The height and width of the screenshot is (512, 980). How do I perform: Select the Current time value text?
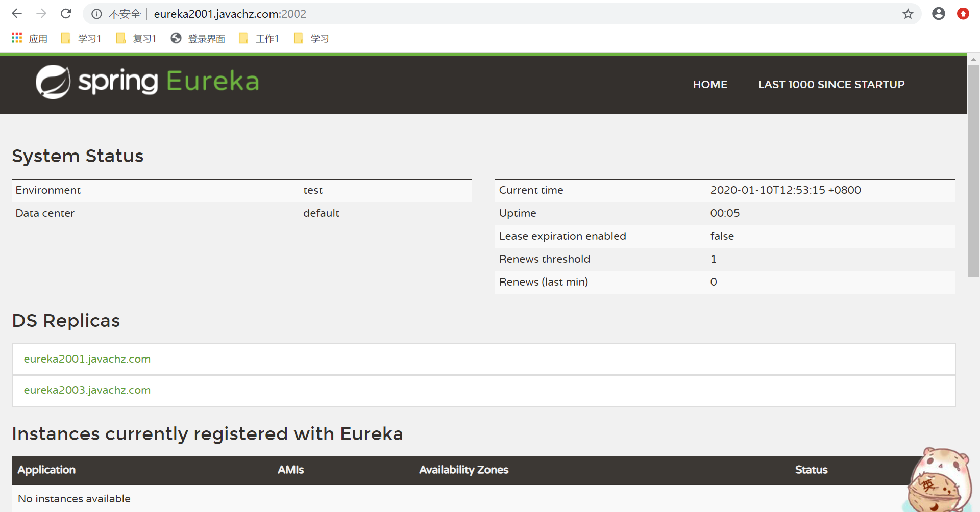coord(786,190)
